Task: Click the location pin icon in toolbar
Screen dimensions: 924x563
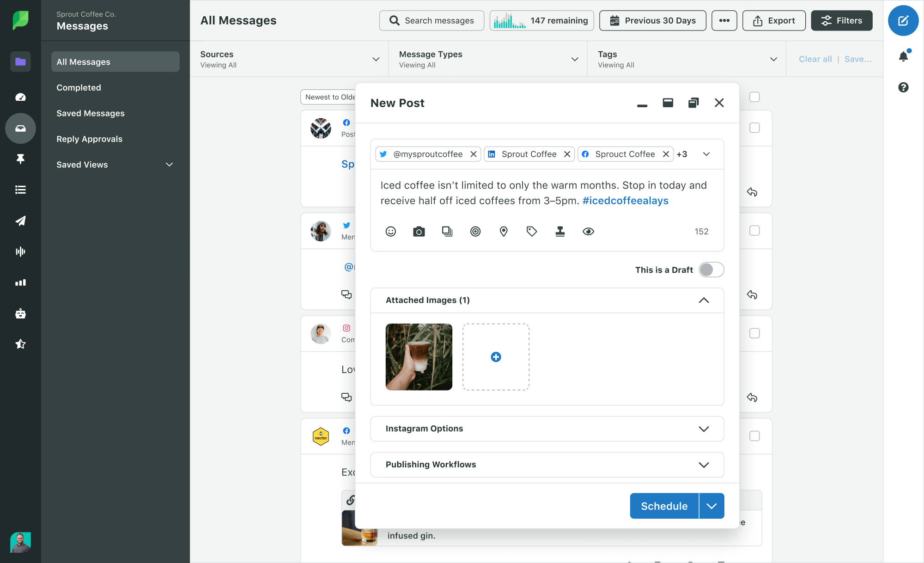Action: click(x=504, y=231)
